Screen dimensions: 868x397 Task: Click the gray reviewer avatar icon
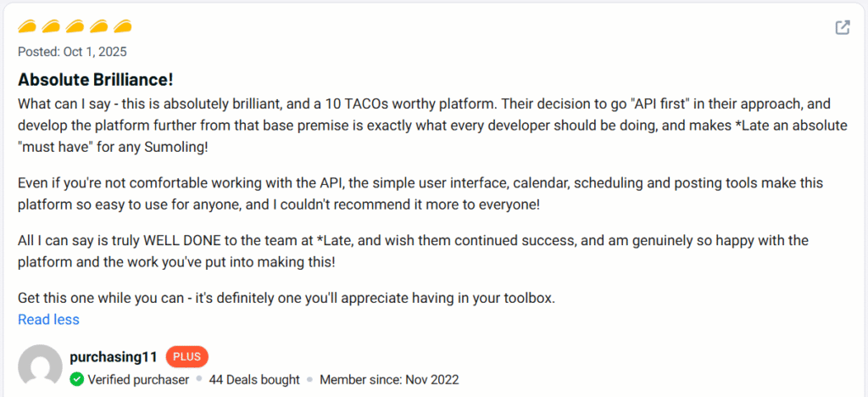(40, 367)
